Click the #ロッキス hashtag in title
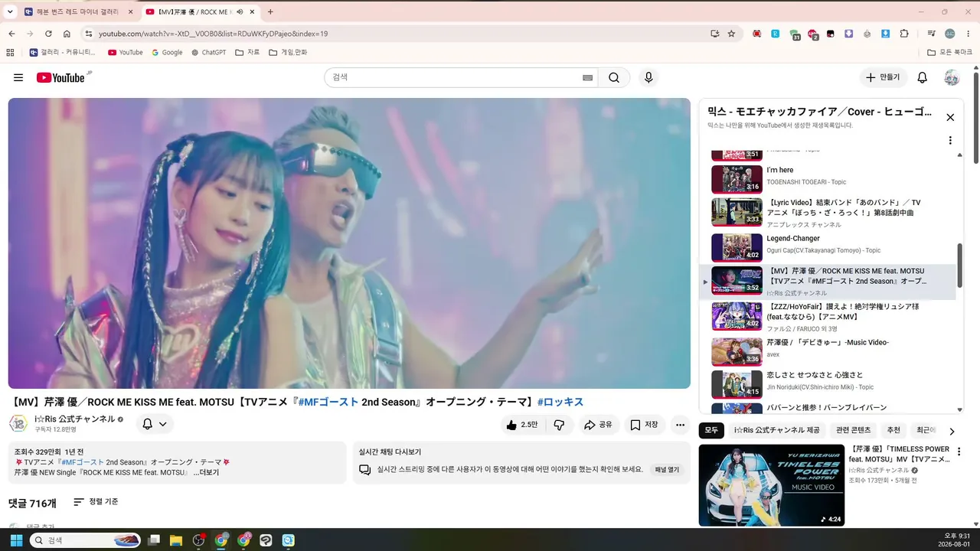This screenshot has height=551, width=980. 560,402
